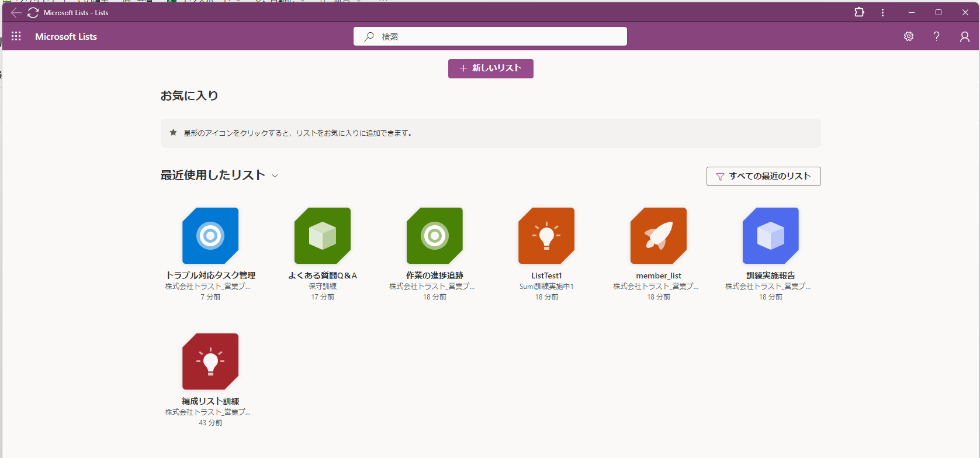Open the 編成リスト訓練 red tile
This screenshot has height=458, width=980.
[x=210, y=361]
